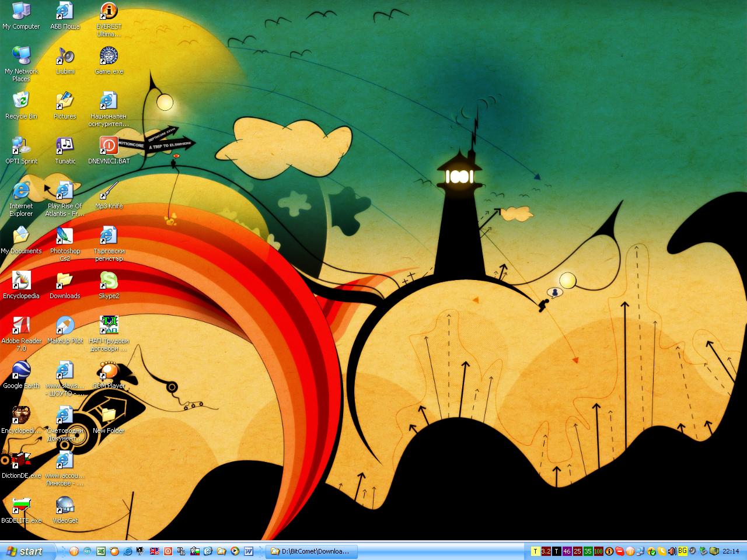747x560 pixels.
Task: Open the Skype2 desktop icon
Action: pyautogui.click(x=109, y=286)
